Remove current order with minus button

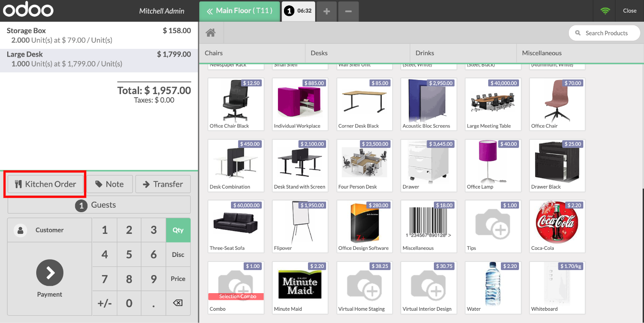[x=348, y=11]
